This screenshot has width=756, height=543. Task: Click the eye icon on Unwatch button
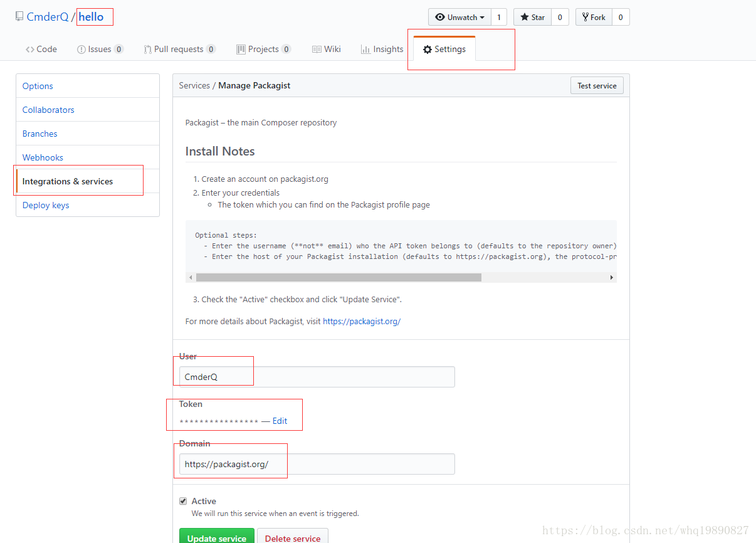pyautogui.click(x=440, y=17)
